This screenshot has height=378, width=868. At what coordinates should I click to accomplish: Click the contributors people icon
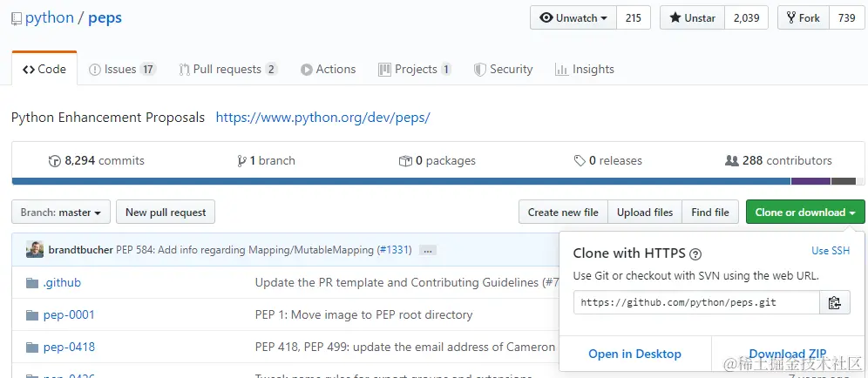[732, 161]
